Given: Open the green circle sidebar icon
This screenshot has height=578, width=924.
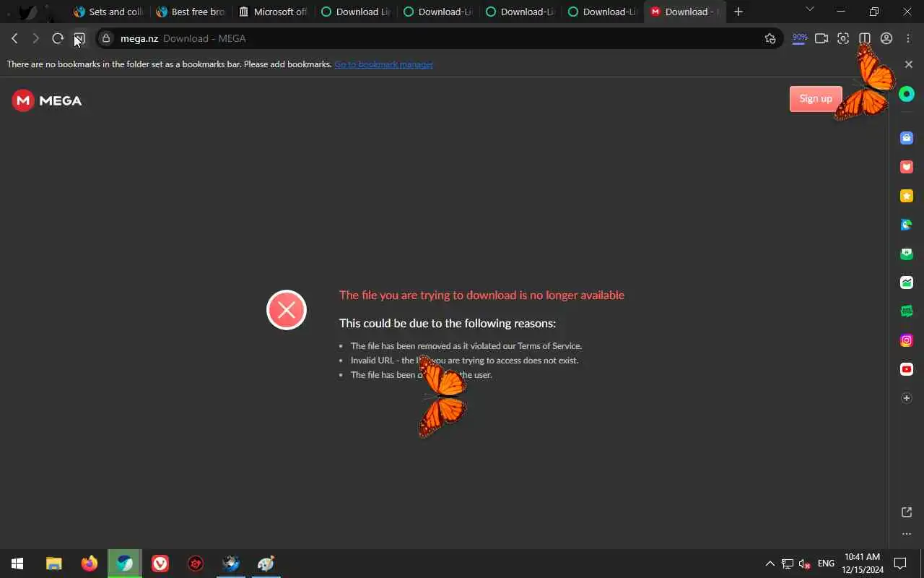Looking at the screenshot, I should 907,94.
